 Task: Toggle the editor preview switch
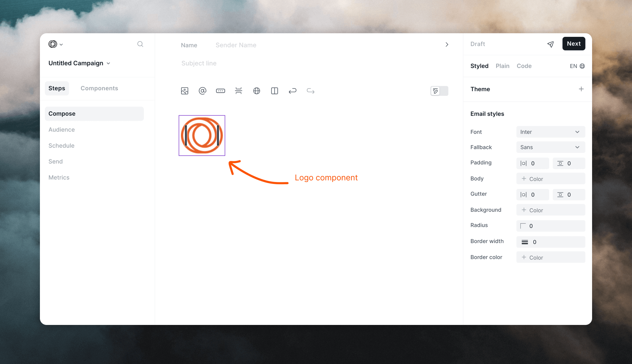439,91
